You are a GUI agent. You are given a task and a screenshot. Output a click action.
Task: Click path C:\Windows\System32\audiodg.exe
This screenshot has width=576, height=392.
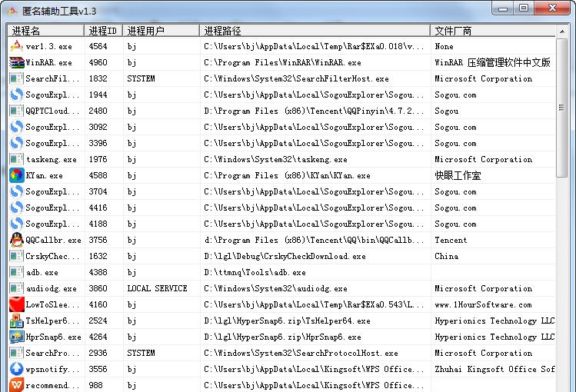(275, 288)
